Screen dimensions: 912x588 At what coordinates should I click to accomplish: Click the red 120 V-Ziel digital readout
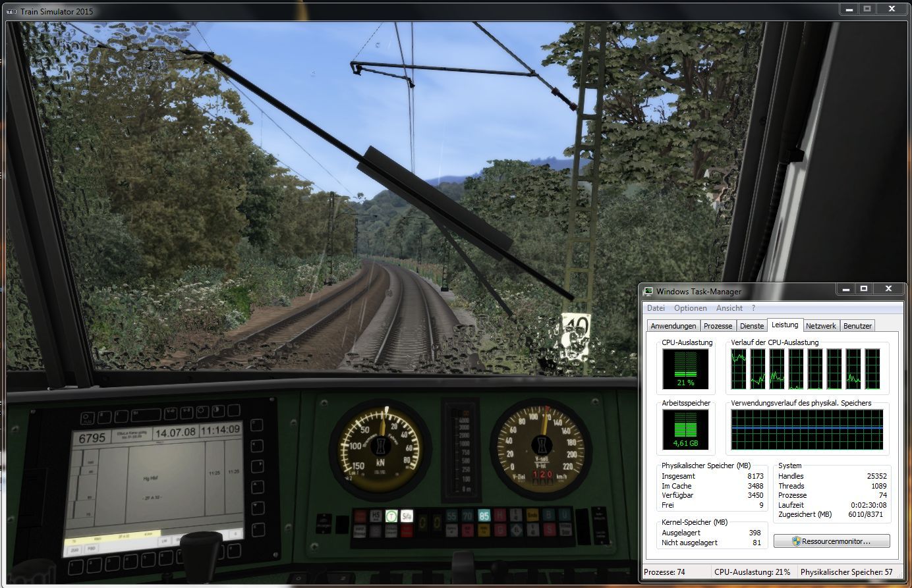pyautogui.click(x=542, y=474)
